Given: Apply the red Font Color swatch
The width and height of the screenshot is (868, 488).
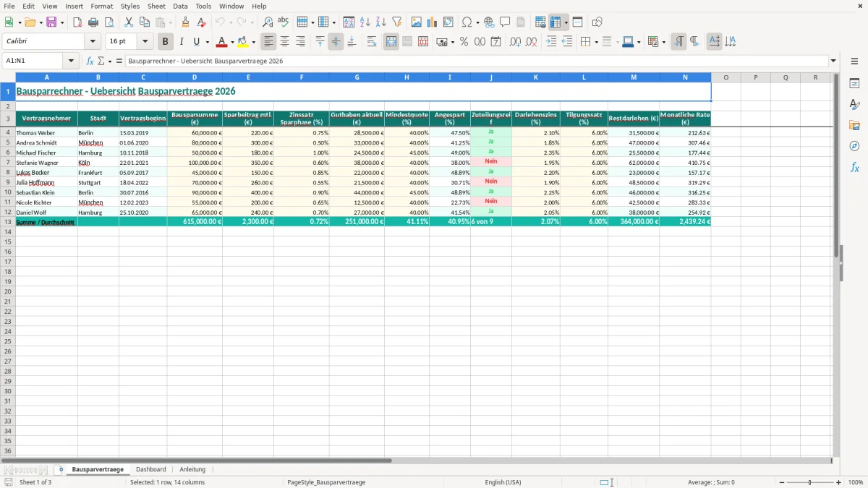Looking at the screenshot, I should coord(222,42).
